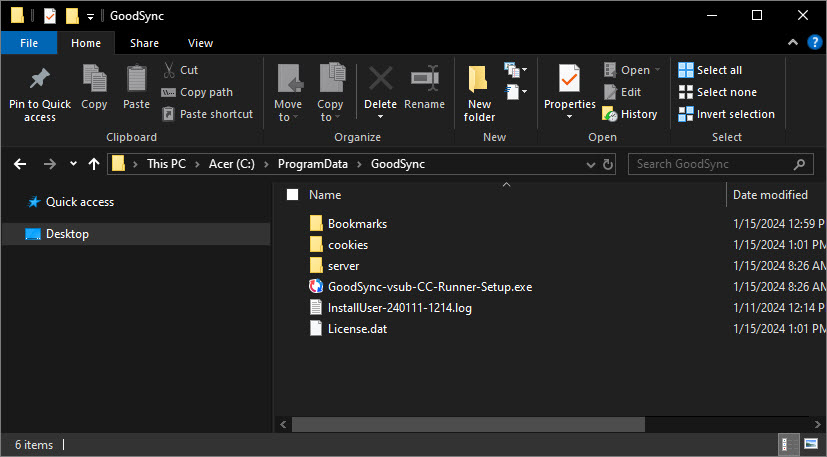Click the Delete red X icon

point(380,78)
